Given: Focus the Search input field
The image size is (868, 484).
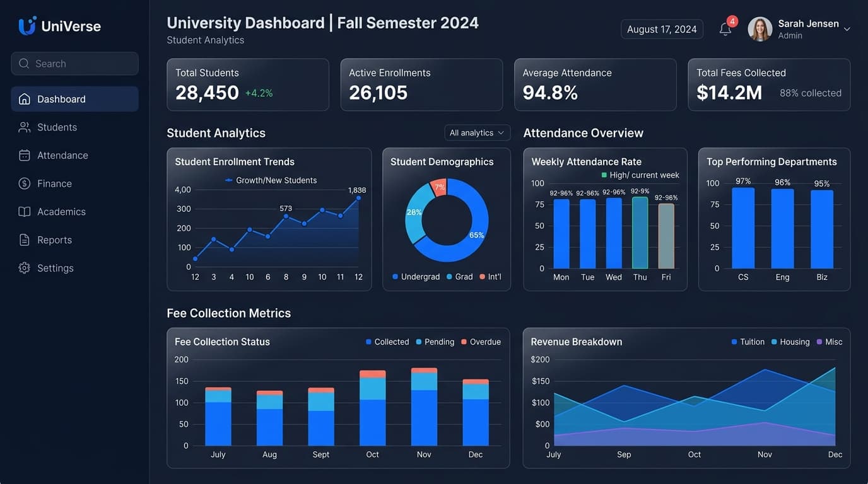Looking at the screenshot, I should point(74,64).
